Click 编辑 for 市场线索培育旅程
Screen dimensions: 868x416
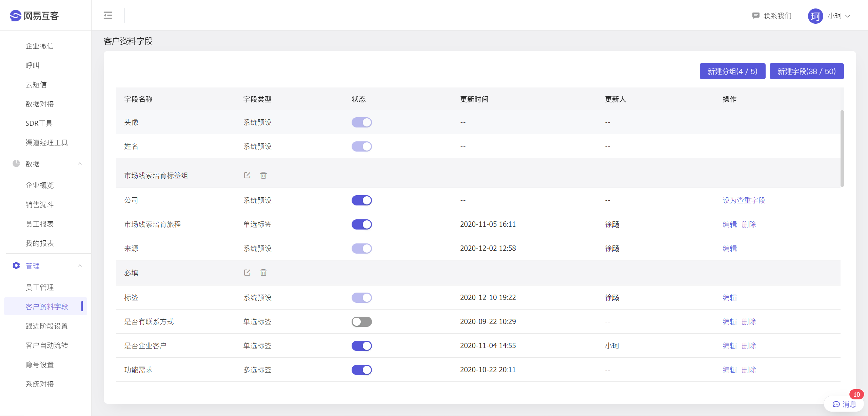point(730,224)
